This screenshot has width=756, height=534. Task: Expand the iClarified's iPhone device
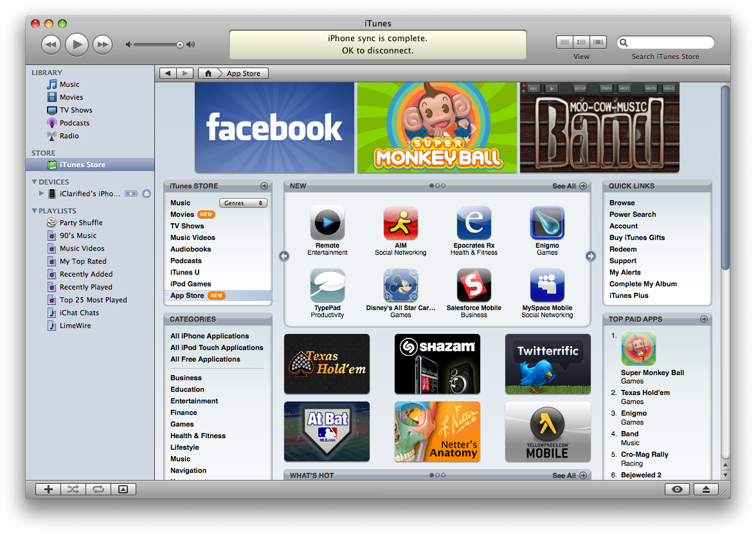[41, 194]
